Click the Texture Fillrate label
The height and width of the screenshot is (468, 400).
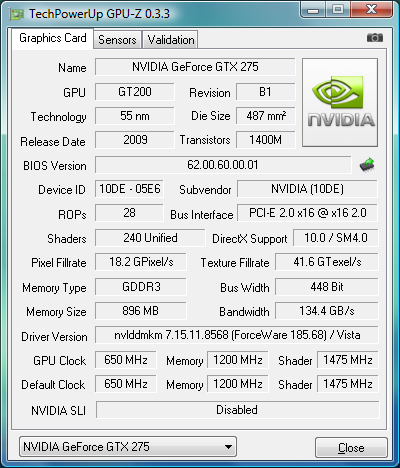pos(235,263)
